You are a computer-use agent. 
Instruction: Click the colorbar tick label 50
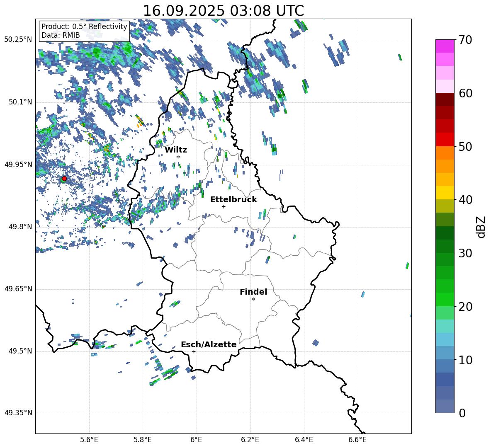pyautogui.click(x=465, y=146)
